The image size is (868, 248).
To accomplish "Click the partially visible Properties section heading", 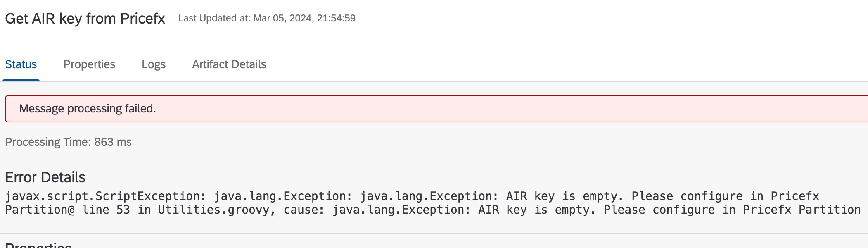I will point(38,245).
